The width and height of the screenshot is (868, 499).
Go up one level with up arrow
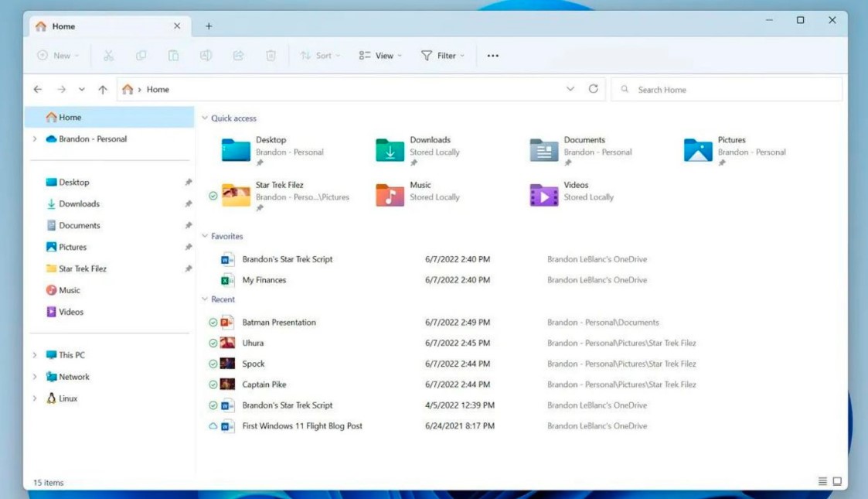click(x=102, y=89)
